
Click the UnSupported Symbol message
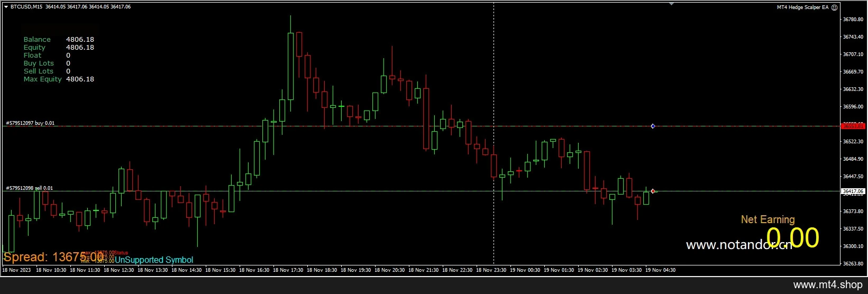154,260
